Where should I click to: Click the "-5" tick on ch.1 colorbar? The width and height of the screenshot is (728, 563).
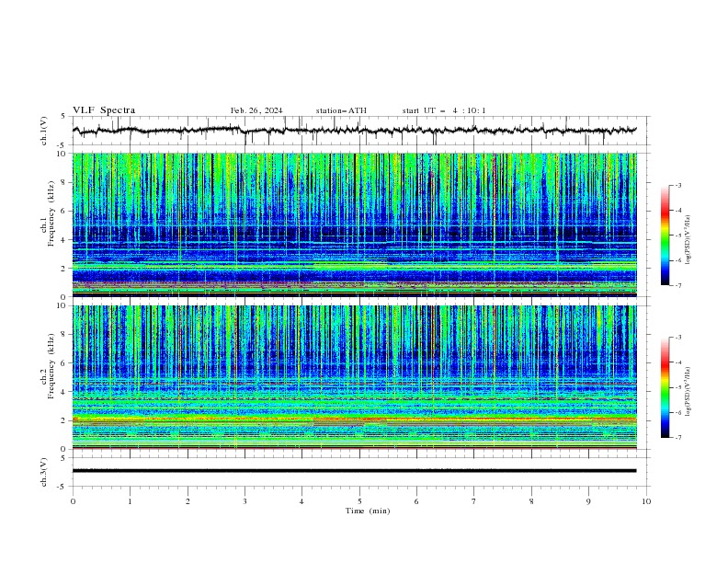click(678, 236)
